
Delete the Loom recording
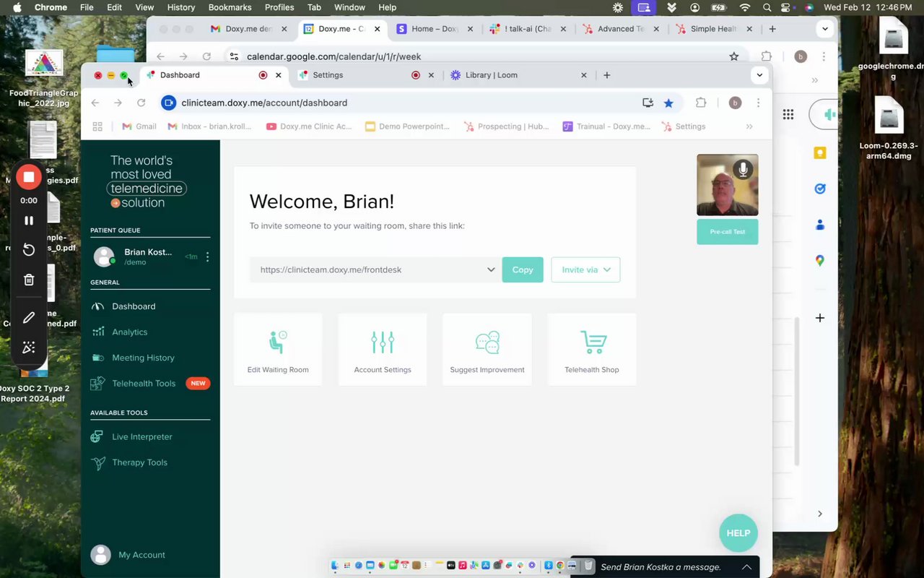[x=29, y=280]
